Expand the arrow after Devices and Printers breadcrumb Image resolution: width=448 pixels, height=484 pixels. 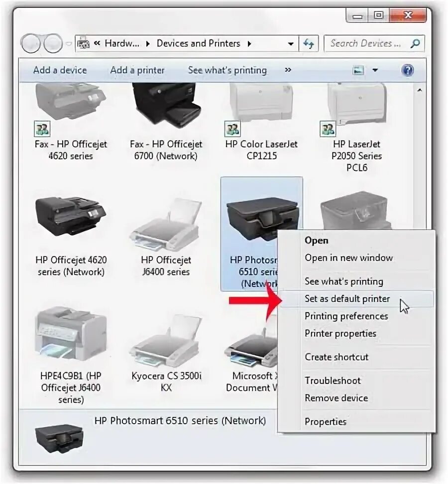(249, 44)
